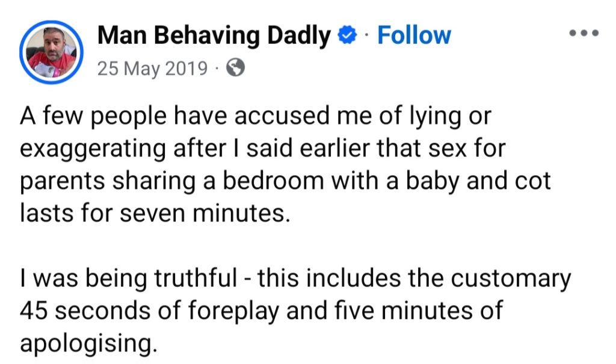
Task: Click the line starting "A few people"
Action: coord(256,117)
